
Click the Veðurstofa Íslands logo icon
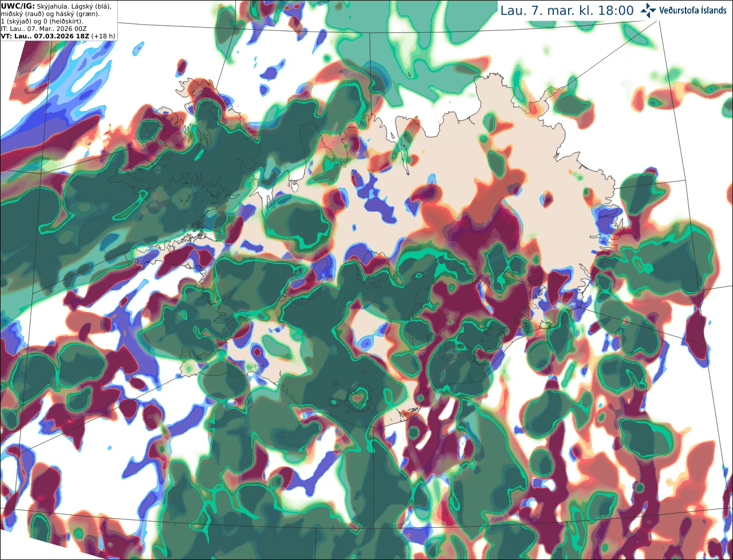pos(648,10)
